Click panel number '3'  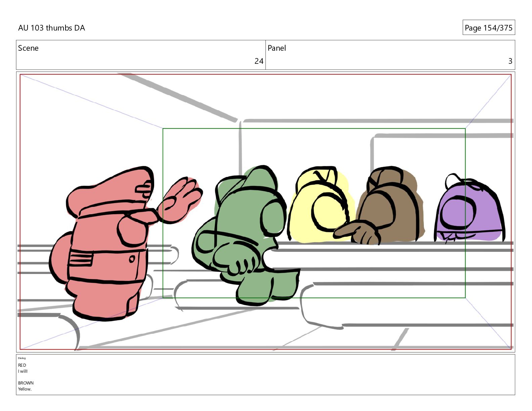click(x=510, y=61)
